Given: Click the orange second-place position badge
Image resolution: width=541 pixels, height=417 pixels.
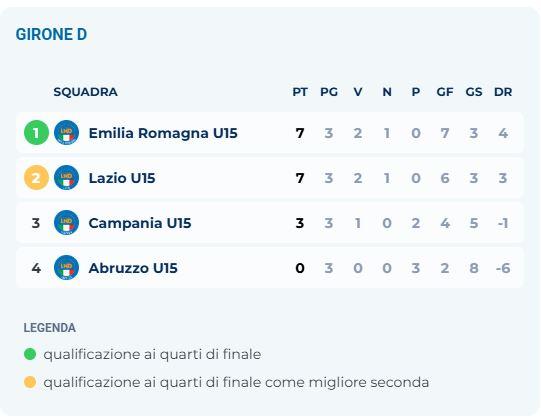Looking at the screenshot, I should (x=36, y=178).
